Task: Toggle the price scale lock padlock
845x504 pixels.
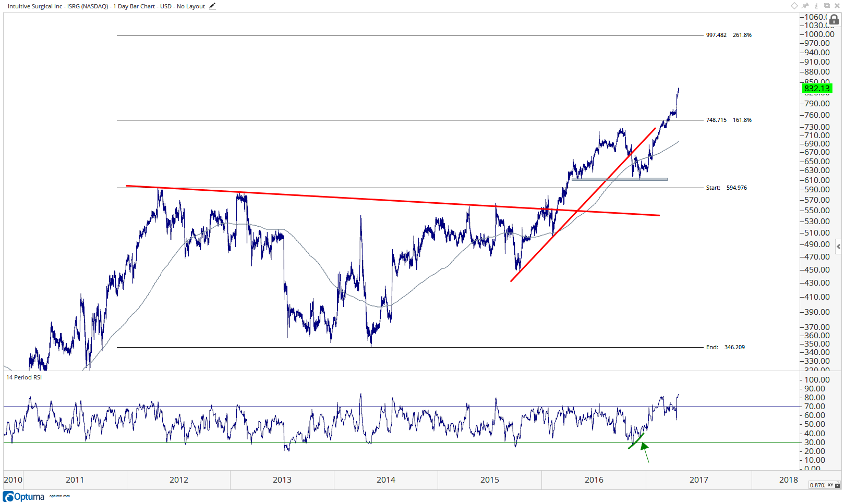Action: coord(834,20)
